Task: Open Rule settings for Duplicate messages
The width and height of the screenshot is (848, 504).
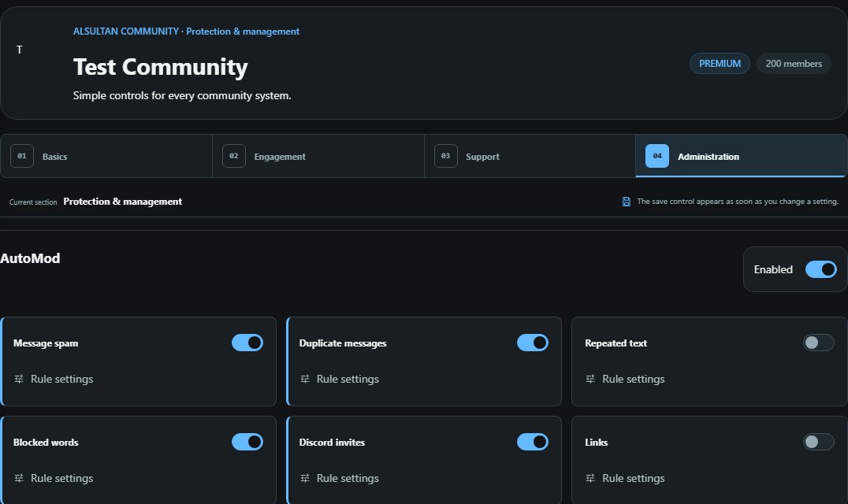Action: [x=340, y=380]
